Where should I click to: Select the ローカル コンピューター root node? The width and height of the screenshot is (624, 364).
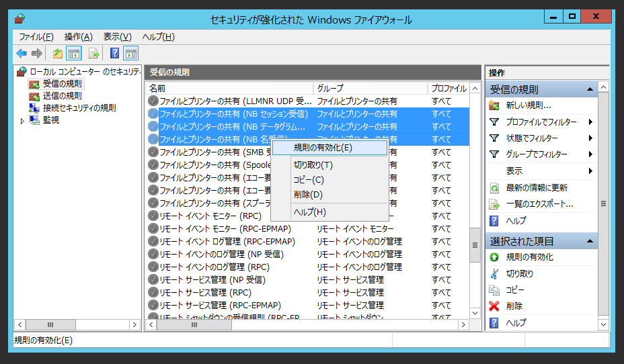click(x=85, y=72)
